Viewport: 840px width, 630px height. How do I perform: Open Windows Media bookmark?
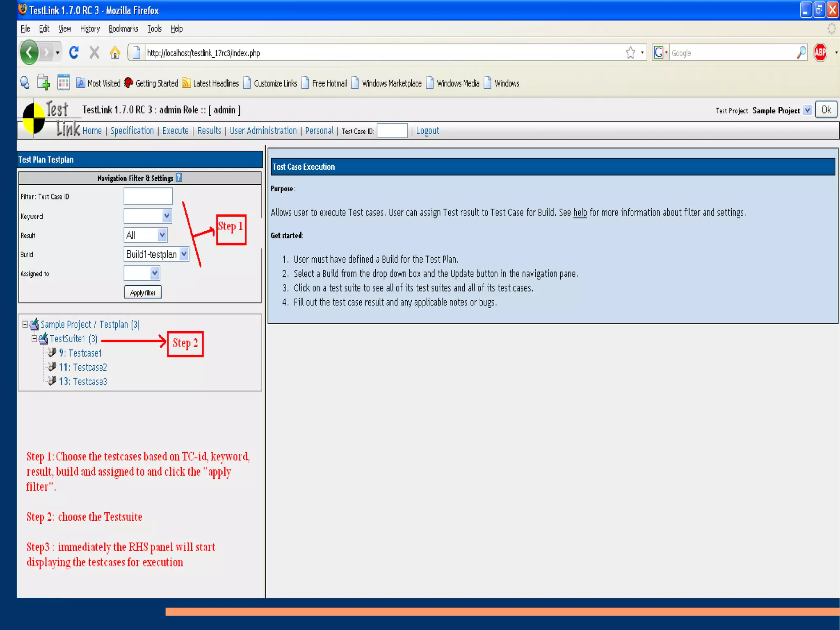452,83
